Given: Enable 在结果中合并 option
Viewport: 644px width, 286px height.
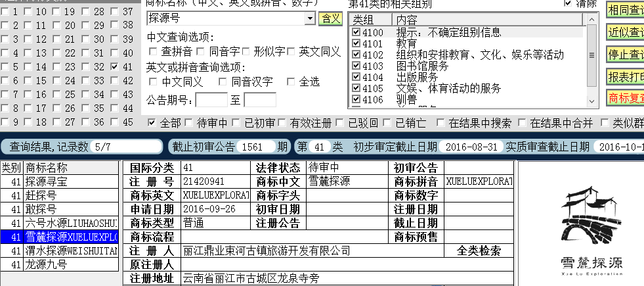Looking at the screenshot, I should 522,123.
